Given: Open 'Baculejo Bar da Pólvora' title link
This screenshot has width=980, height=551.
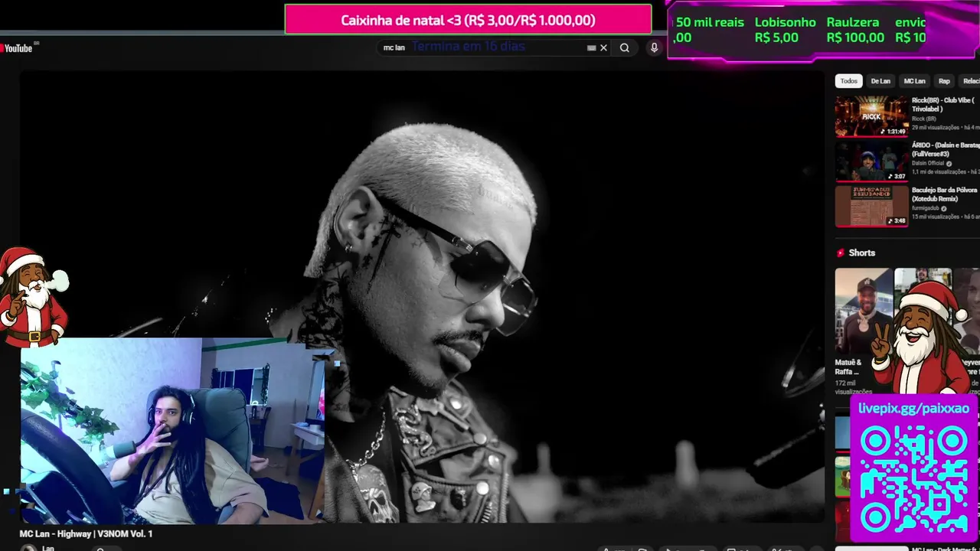Looking at the screenshot, I should tap(945, 194).
